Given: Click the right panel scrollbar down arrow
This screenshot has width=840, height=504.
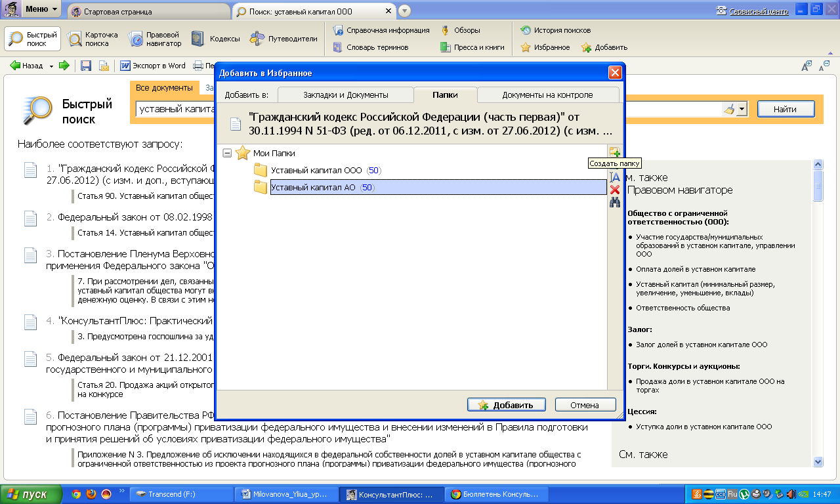Looking at the screenshot, I should point(818,461).
